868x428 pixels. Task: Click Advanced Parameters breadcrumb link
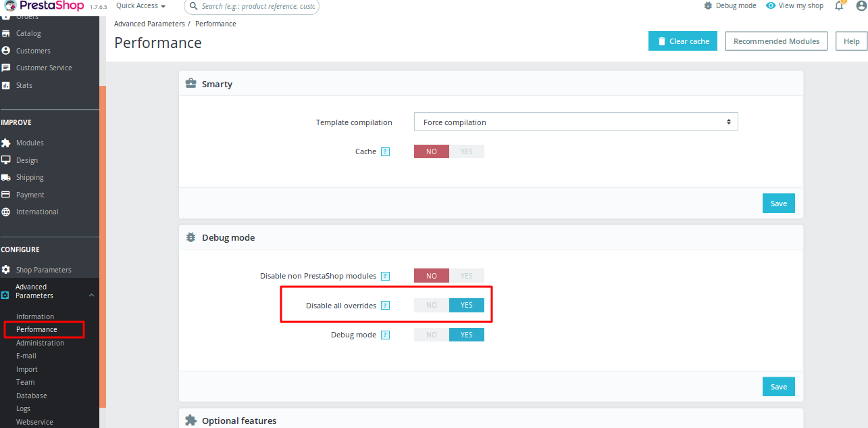coord(149,24)
